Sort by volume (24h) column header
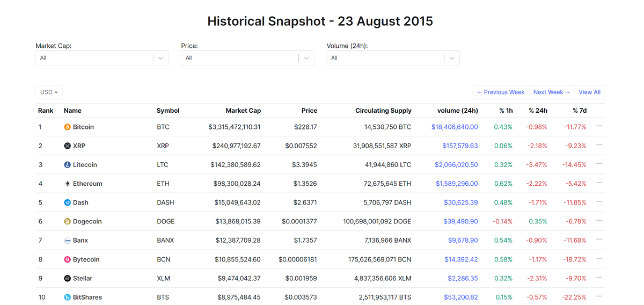 (x=457, y=111)
